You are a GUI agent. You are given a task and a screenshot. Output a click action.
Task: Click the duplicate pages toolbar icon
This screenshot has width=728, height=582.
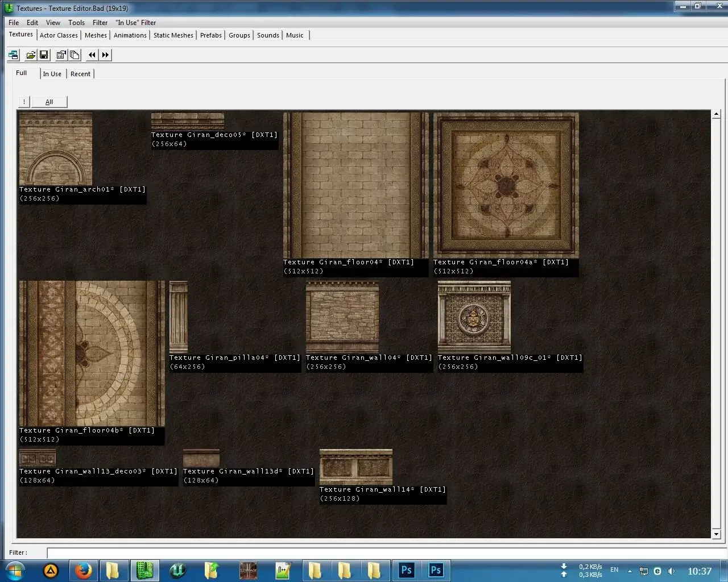pos(74,55)
